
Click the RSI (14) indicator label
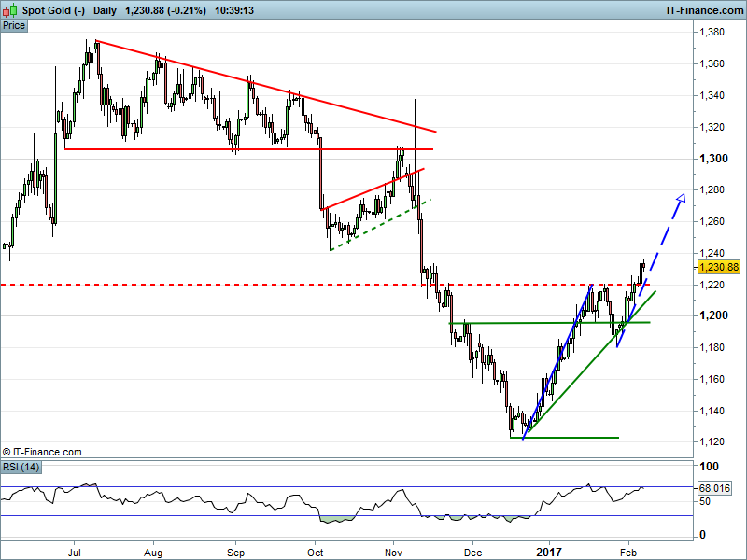click(x=21, y=467)
